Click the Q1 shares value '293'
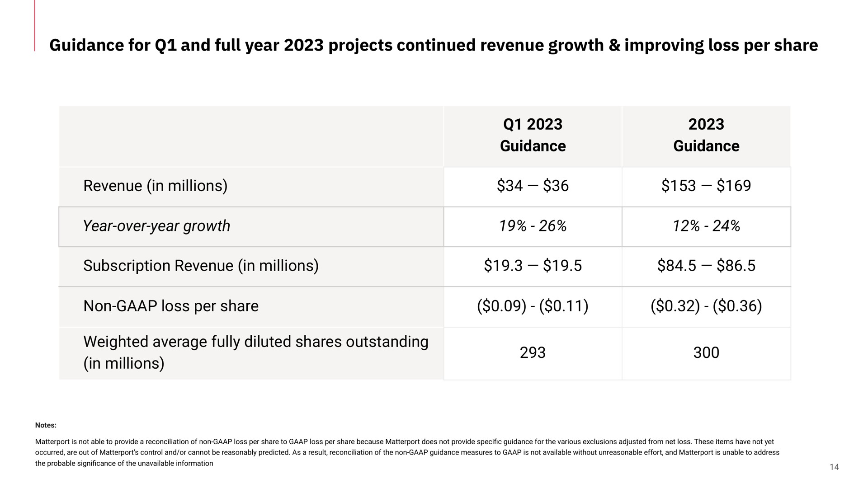This screenshot has height=488, width=868. [x=533, y=353]
